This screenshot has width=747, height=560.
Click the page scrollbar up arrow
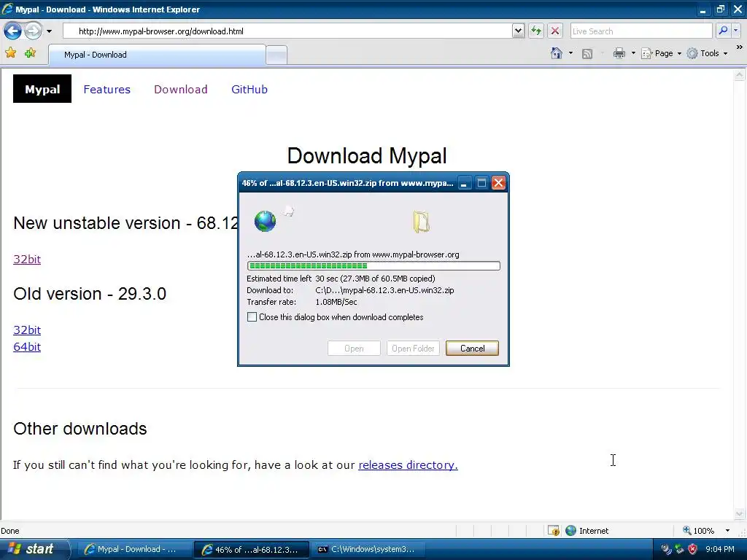(740, 75)
